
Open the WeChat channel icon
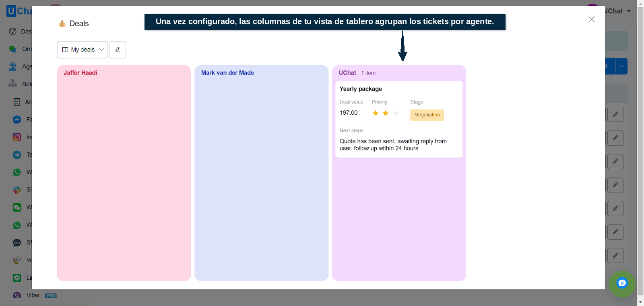(x=17, y=207)
